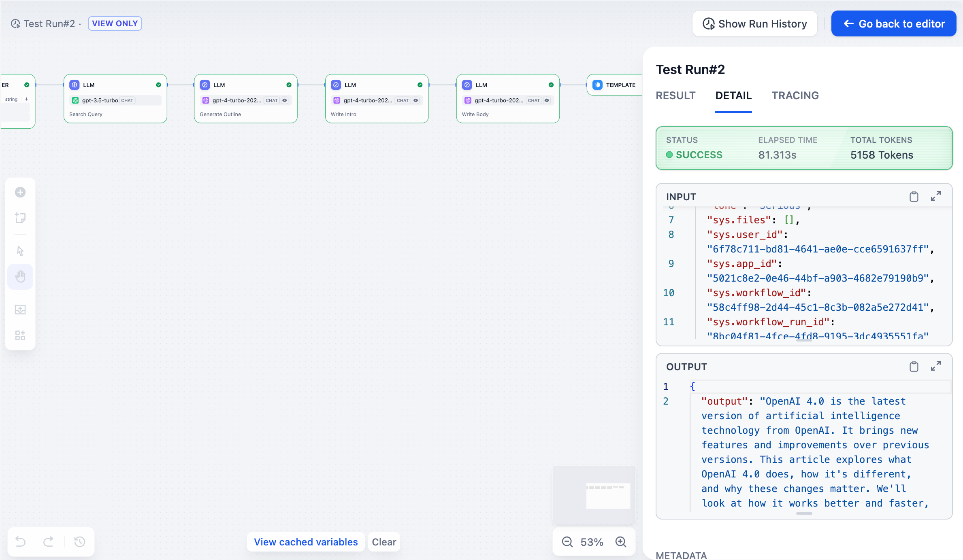Select the hand pan tool
The image size is (963, 560).
[20, 276]
